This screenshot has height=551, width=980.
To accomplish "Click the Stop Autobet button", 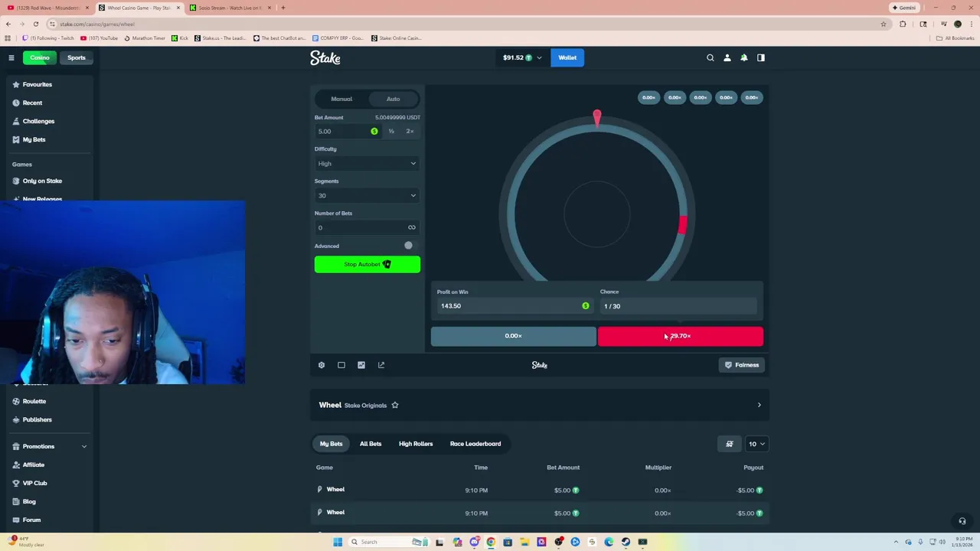I will [x=367, y=264].
